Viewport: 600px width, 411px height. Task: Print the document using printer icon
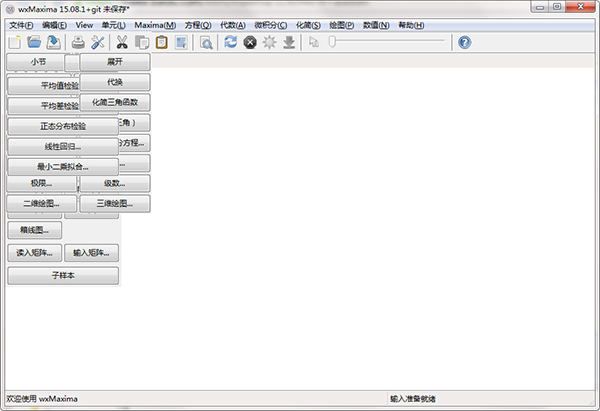78,42
